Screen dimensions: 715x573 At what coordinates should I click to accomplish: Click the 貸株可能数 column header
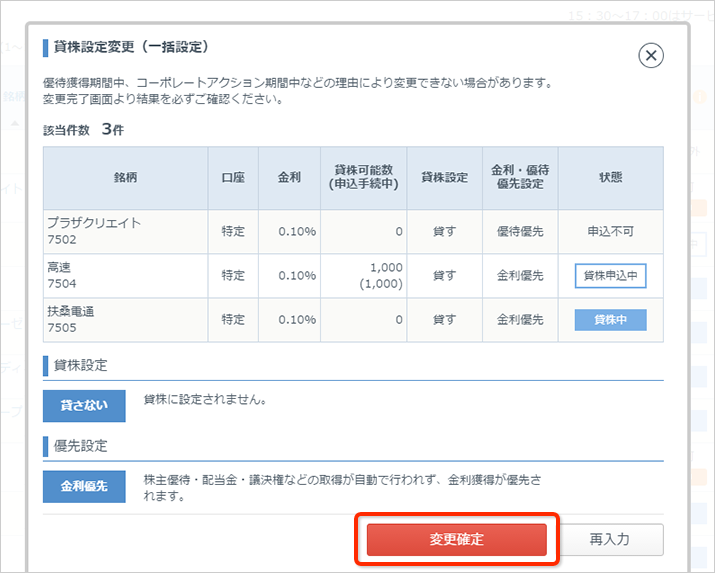363,178
